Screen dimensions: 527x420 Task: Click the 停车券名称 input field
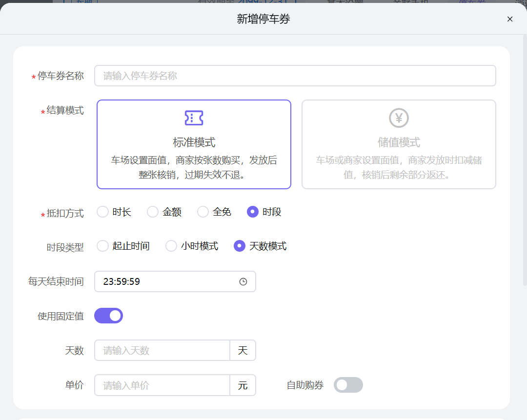click(x=295, y=76)
